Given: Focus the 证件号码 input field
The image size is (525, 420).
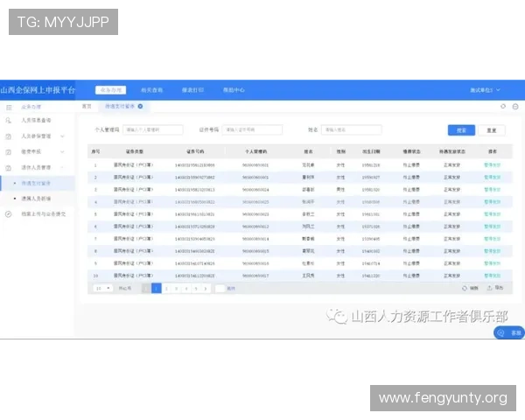Looking at the screenshot, I should [x=252, y=130].
